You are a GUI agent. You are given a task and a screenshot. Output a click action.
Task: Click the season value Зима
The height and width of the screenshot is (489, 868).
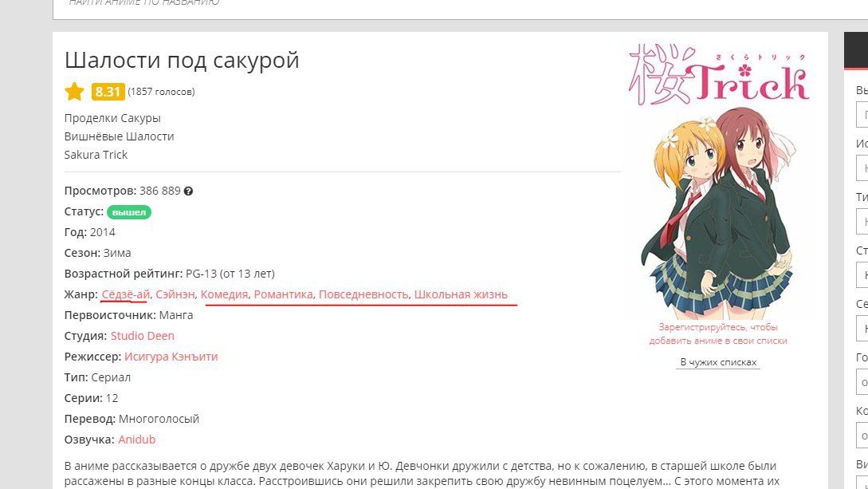coord(117,253)
